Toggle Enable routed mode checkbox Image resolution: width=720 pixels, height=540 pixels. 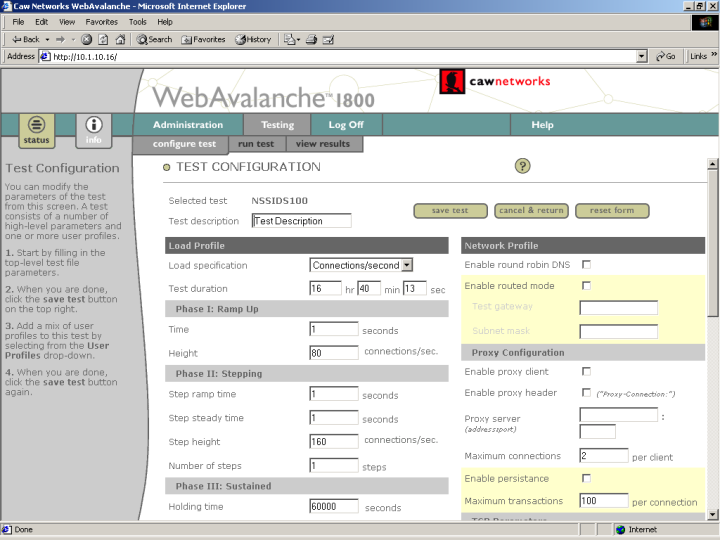pyautogui.click(x=586, y=286)
